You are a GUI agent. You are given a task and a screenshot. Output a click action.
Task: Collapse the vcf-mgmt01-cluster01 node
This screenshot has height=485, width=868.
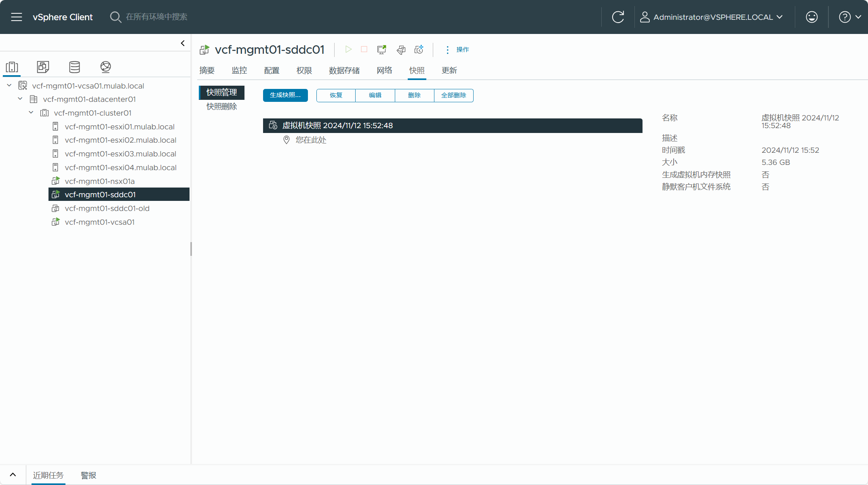tap(31, 112)
